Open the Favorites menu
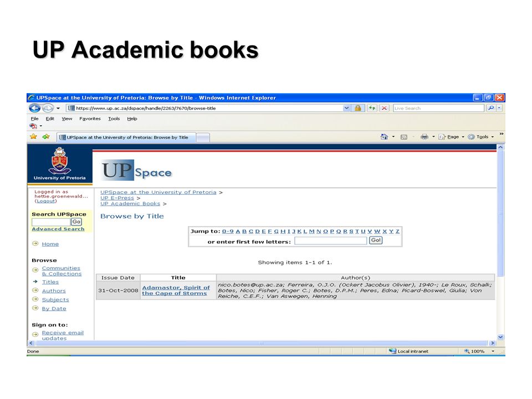This screenshot has width=532, height=399. [90, 119]
